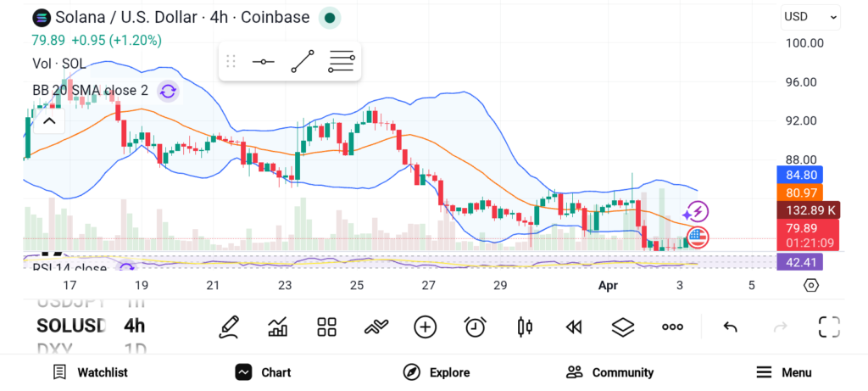Collapse the indicator legend with the chevron
Screen dimensions: 868x391
[49, 121]
